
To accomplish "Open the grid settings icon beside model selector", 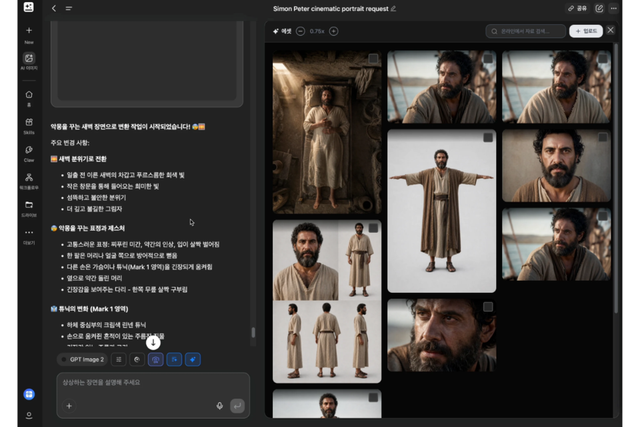I will click(119, 359).
